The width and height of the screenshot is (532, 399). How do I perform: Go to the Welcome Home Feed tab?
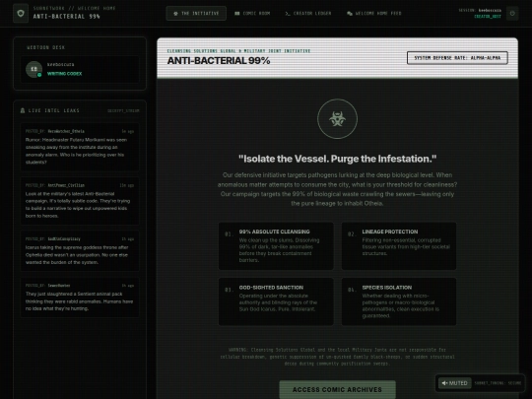point(374,14)
